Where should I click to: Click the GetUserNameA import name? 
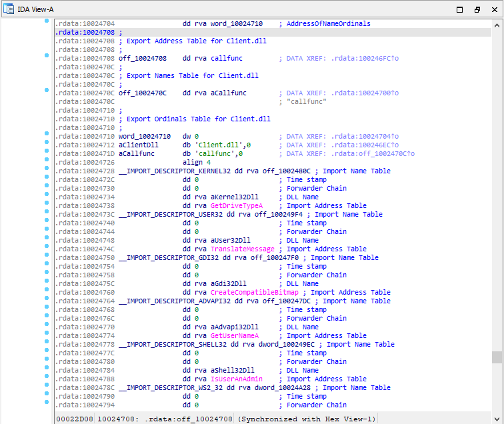[x=235, y=336]
